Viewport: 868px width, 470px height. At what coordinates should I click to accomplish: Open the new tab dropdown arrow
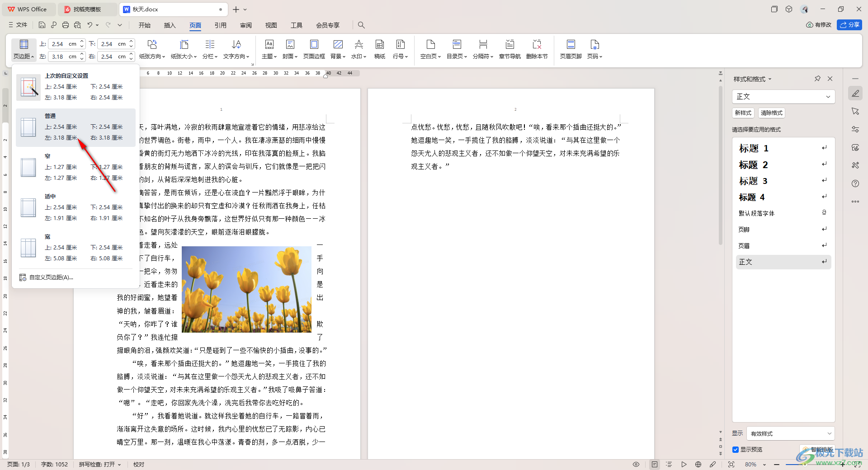click(245, 9)
